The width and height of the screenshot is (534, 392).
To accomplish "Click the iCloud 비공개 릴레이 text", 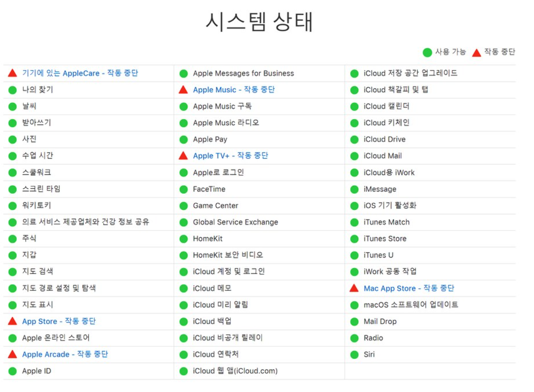I will [x=228, y=338].
